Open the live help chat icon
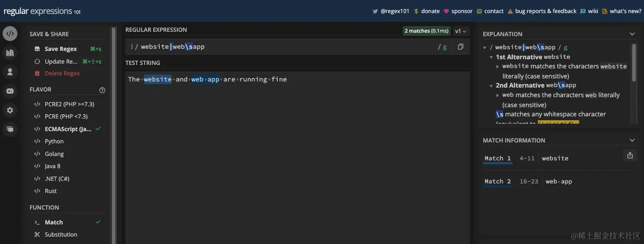 [x=10, y=129]
